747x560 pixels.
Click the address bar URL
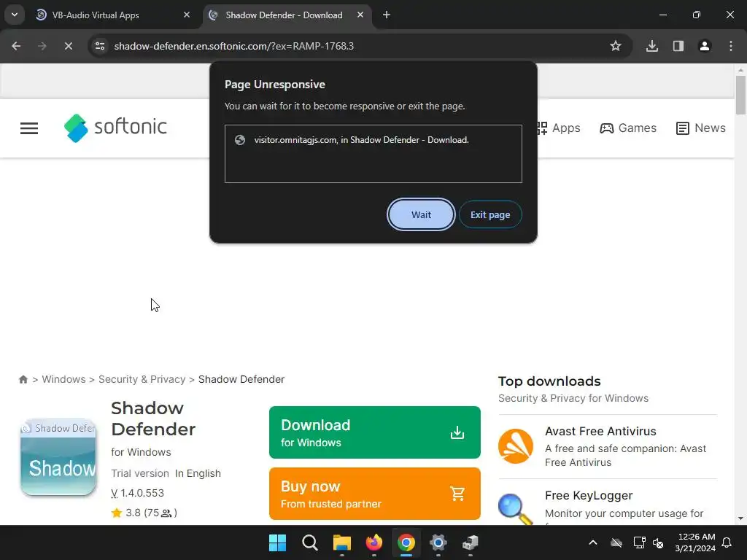[234, 46]
